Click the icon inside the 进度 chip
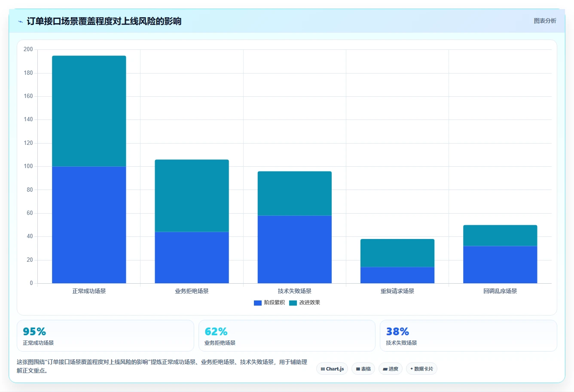 (x=385, y=369)
